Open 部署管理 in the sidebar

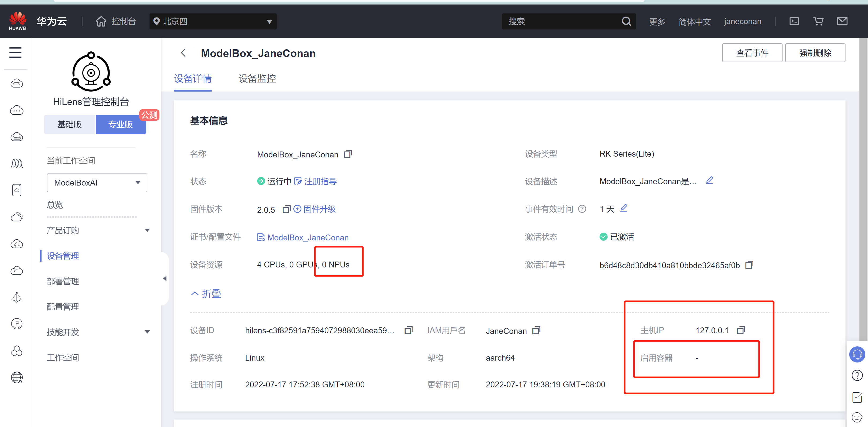point(63,281)
